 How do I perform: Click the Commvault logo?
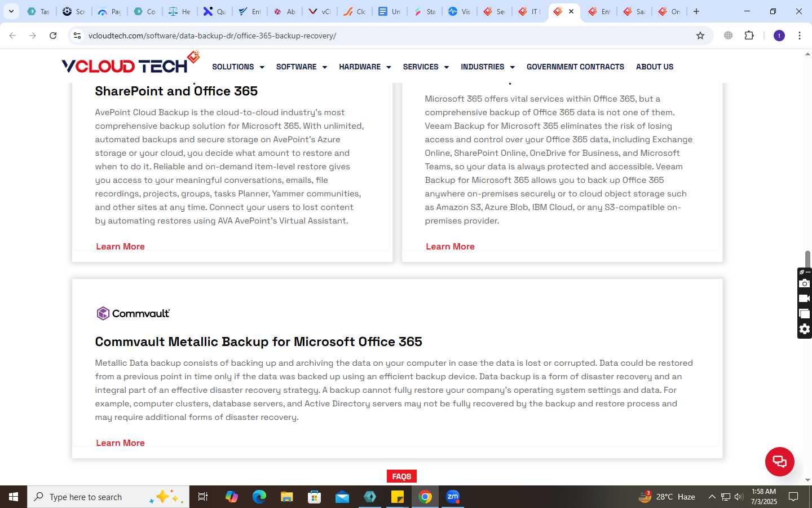pos(133,313)
